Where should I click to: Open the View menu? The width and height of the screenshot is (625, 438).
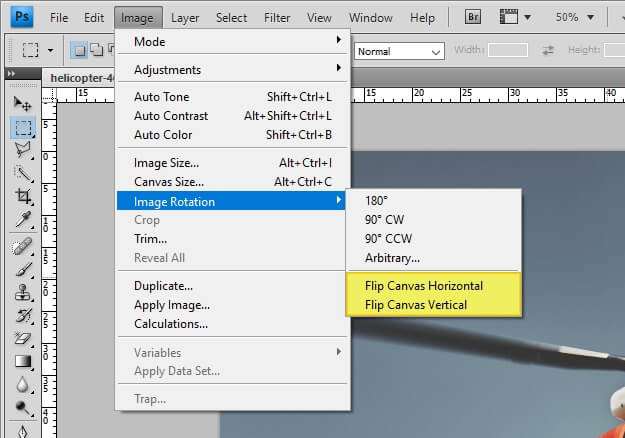click(319, 18)
